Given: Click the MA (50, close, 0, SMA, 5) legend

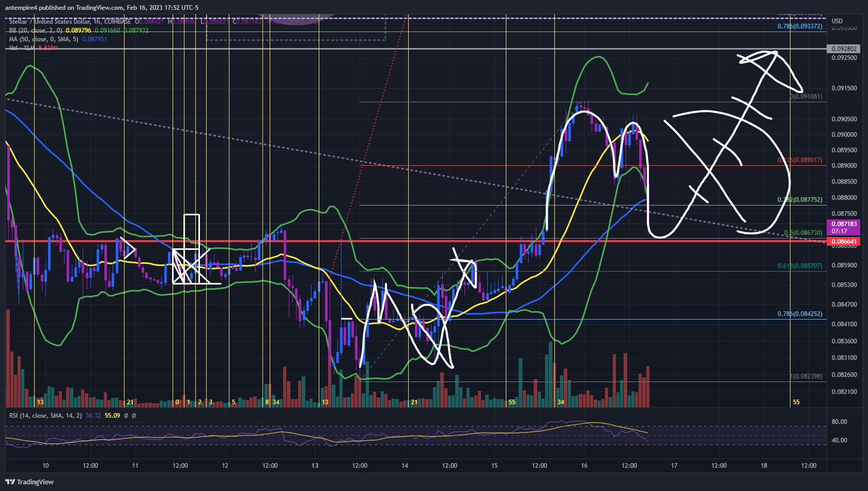Looking at the screenshot, I should (x=43, y=39).
